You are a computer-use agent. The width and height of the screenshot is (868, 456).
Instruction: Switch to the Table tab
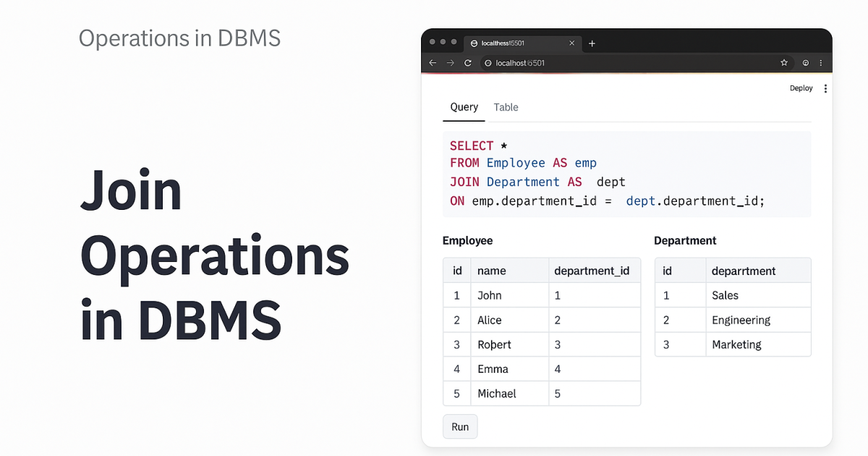point(506,107)
